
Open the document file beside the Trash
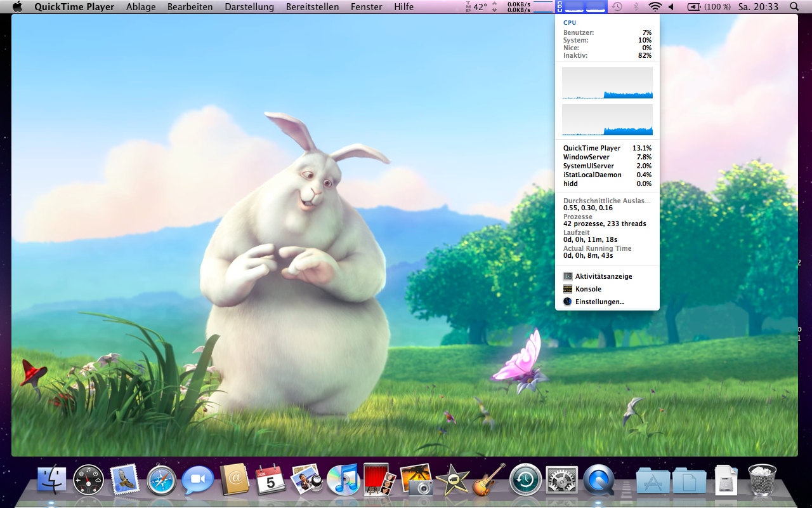point(726,480)
